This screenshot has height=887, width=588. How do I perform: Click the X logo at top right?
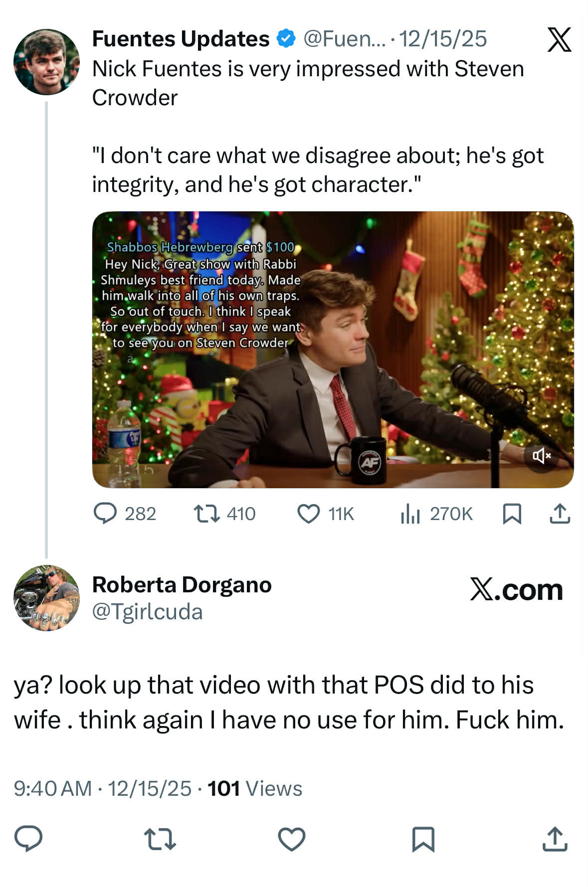[559, 40]
